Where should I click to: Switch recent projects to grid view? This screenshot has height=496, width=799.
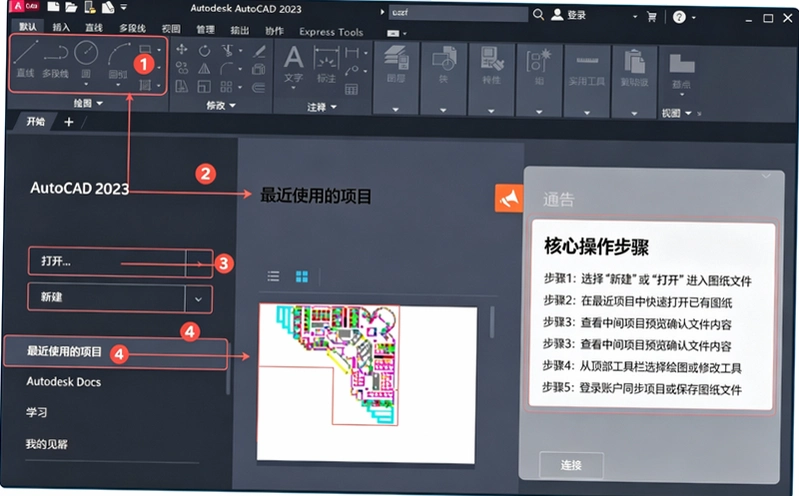point(302,276)
